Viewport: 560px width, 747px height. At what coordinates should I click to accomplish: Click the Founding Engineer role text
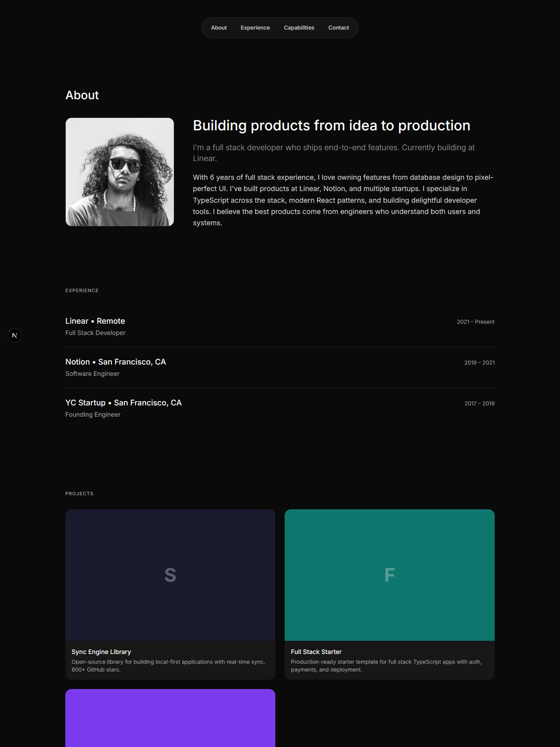point(93,414)
